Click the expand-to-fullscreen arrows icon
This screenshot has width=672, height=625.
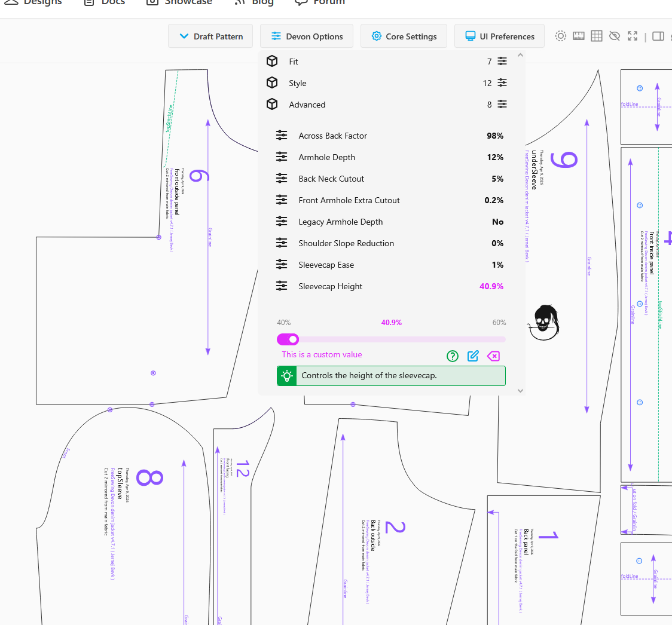(633, 36)
